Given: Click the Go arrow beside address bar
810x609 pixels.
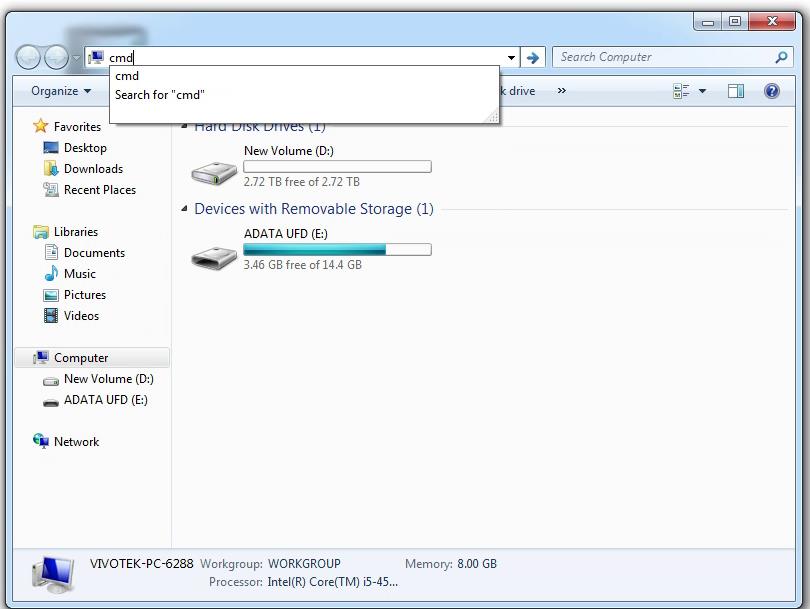Looking at the screenshot, I should [533, 58].
